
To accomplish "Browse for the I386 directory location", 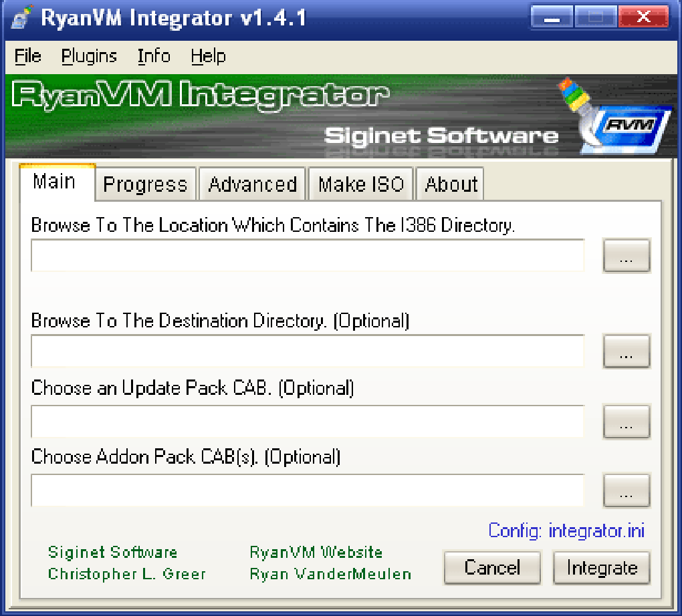I will coord(627,256).
